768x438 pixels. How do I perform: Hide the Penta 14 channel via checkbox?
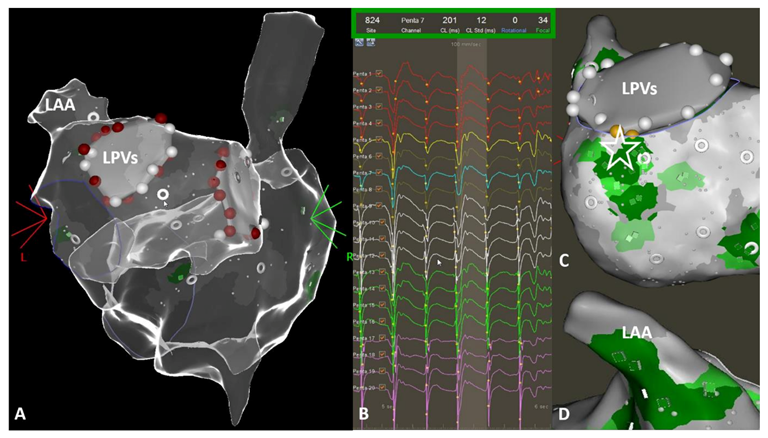(382, 289)
